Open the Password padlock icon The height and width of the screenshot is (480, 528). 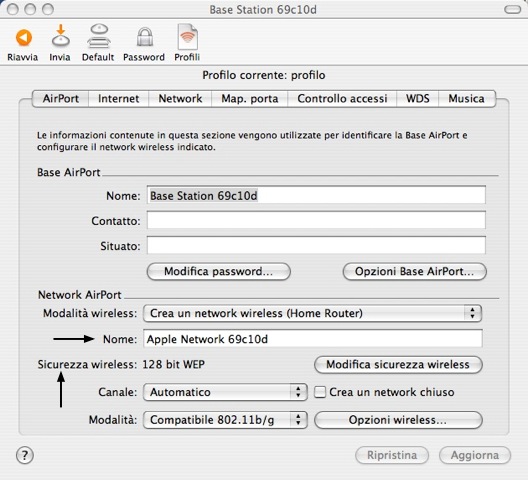pos(145,37)
